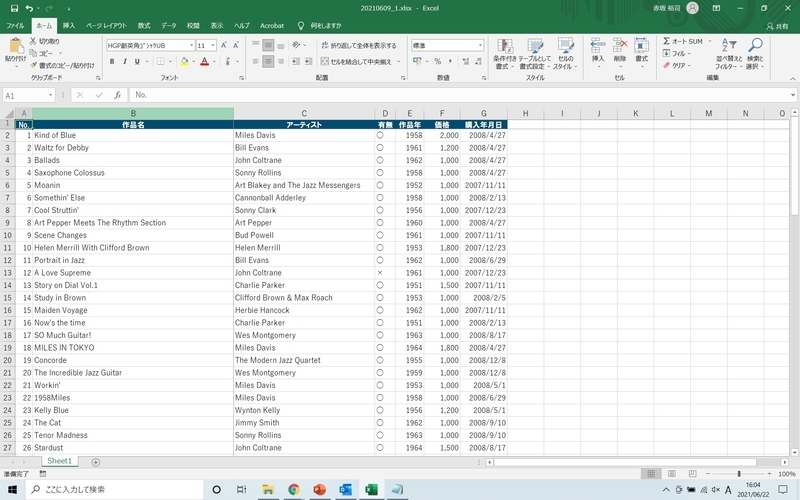Click the Insert cells (挿入) icon
The height and width of the screenshot is (500, 800).
[x=598, y=46]
